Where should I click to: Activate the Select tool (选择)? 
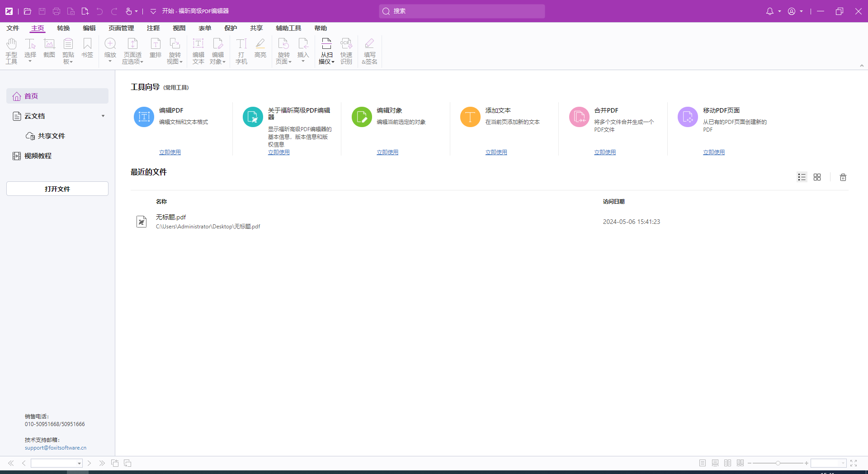pyautogui.click(x=30, y=51)
